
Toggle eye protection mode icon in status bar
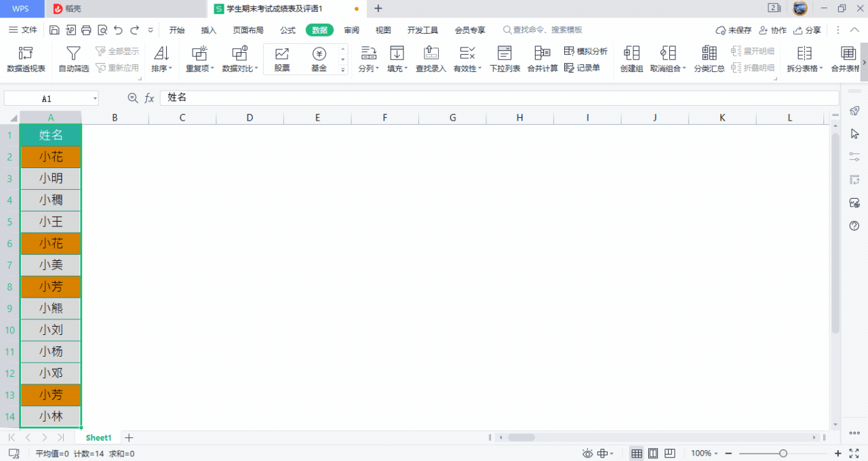pyautogui.click(x=587, y=453)
